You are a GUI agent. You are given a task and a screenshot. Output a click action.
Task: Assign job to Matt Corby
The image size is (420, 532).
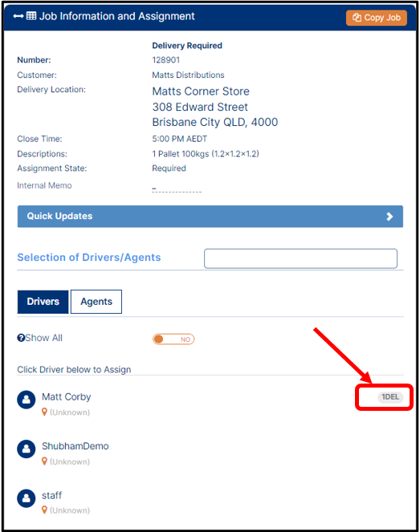pyautogui.click(x=66, y=397)
